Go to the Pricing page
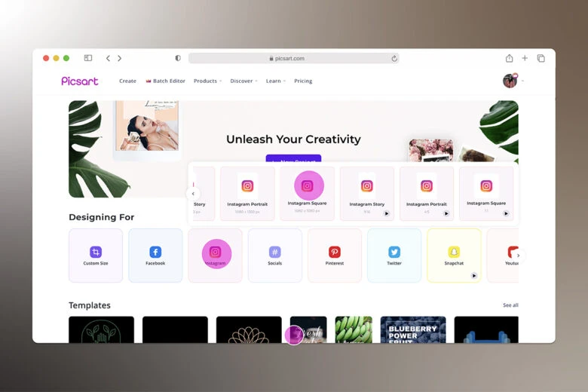 303,81
